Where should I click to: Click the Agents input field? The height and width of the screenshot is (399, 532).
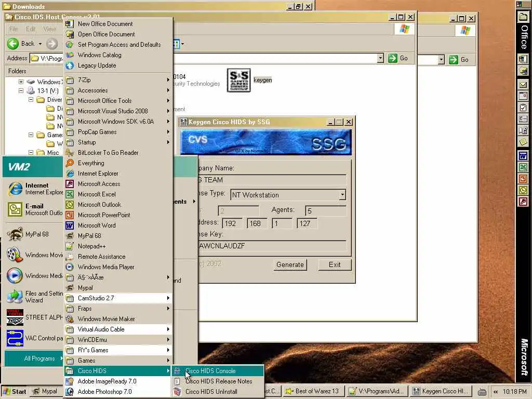point(326,211)
